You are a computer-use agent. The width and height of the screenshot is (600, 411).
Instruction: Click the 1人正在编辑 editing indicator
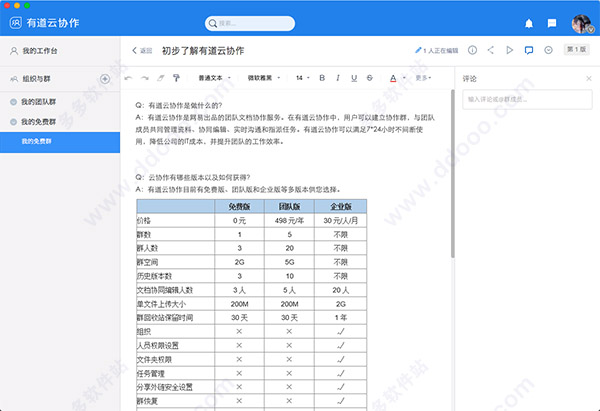(x=437, y=51)
